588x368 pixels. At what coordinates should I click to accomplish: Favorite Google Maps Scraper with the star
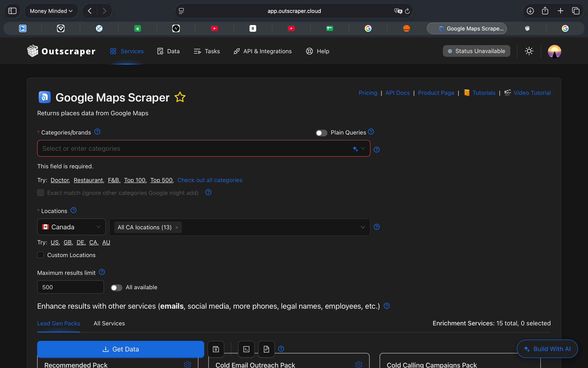[x=180, y=97]
